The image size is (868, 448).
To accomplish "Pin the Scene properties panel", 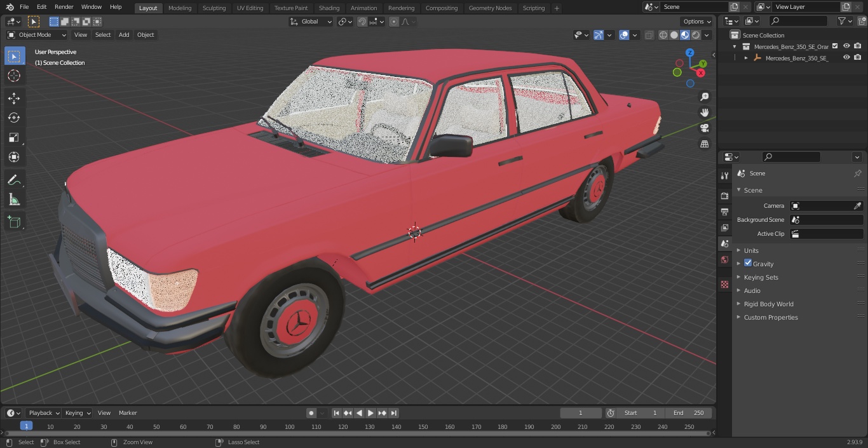I will click(x=857, y=173).
